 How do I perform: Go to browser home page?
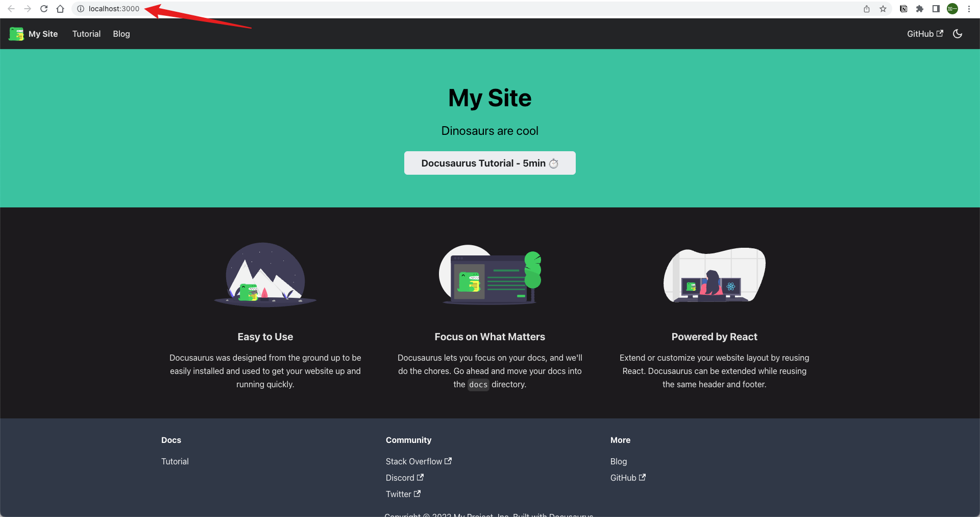(60, 9)
